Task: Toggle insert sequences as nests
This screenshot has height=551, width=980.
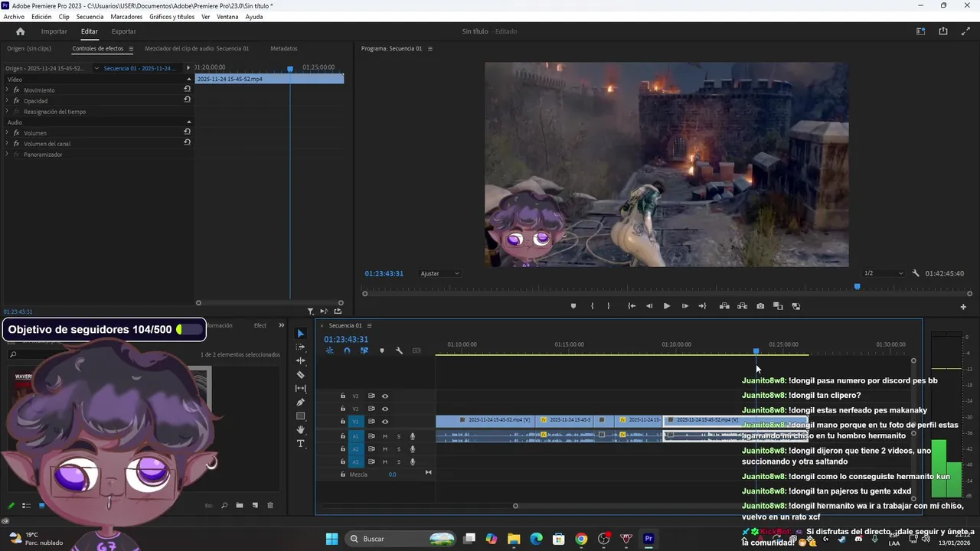Action: click(330, 350)
